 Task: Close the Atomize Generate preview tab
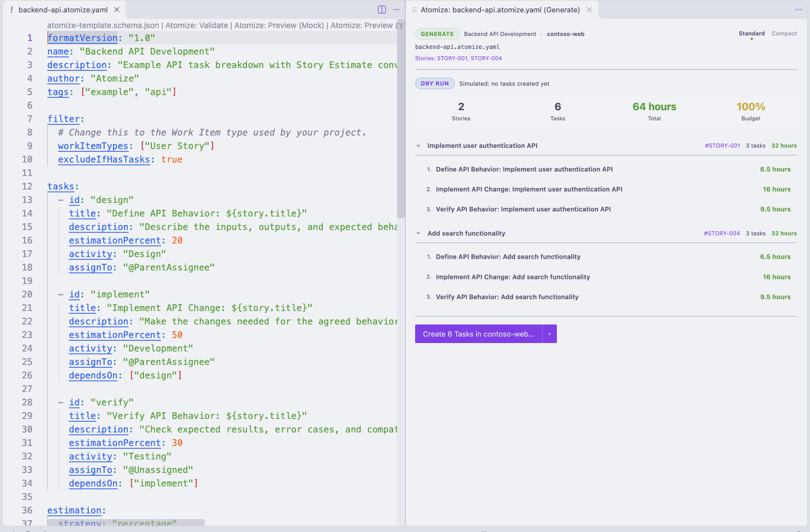(x=589, y=10)
